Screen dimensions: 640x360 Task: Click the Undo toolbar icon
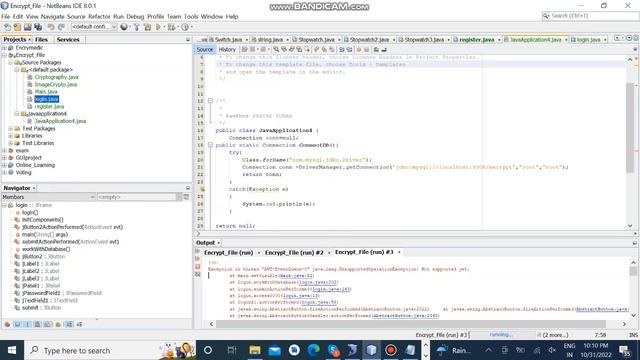point(51,27)
